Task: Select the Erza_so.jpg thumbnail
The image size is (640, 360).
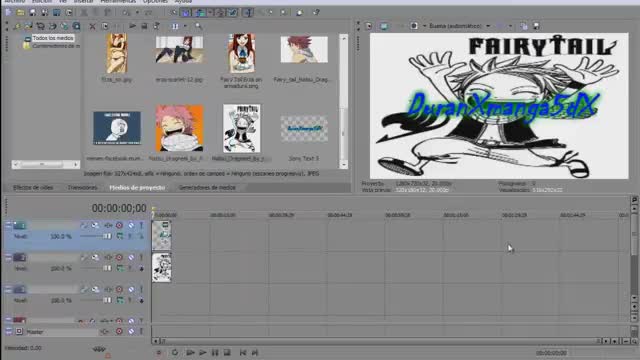Action: coord(117,53)
